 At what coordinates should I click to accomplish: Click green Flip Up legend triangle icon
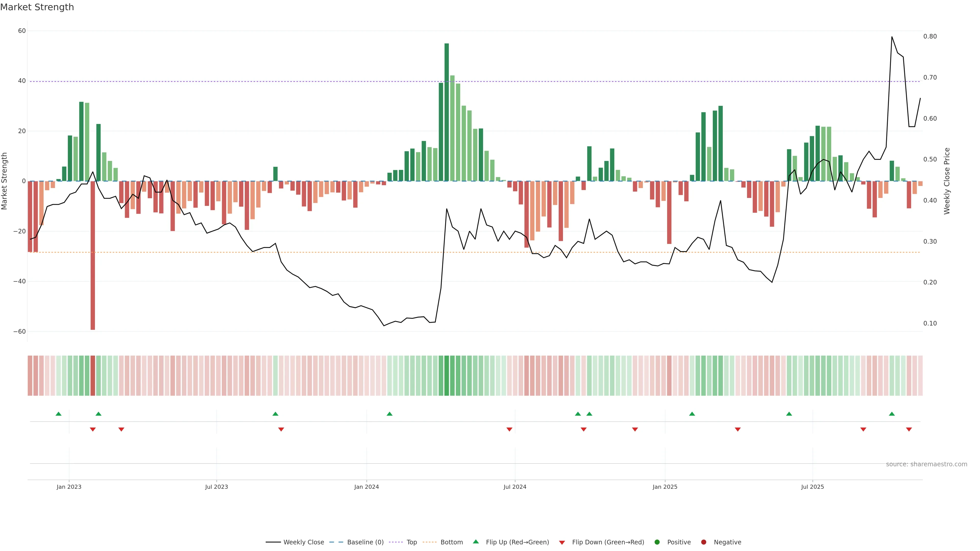coord(475,542)
